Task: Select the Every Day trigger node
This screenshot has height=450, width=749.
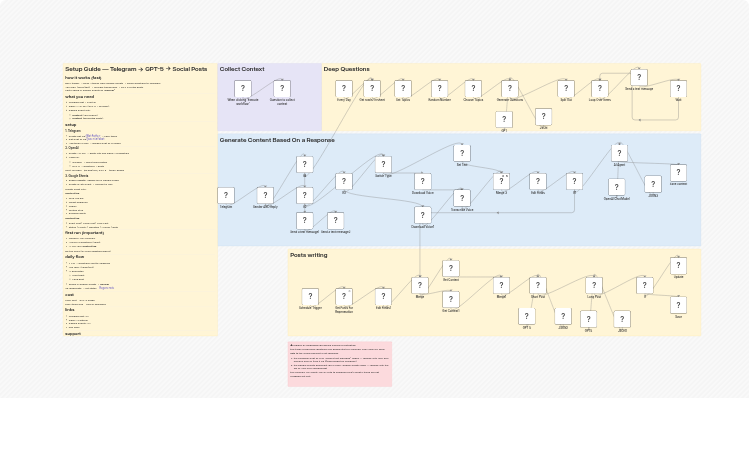Action: 344,89
